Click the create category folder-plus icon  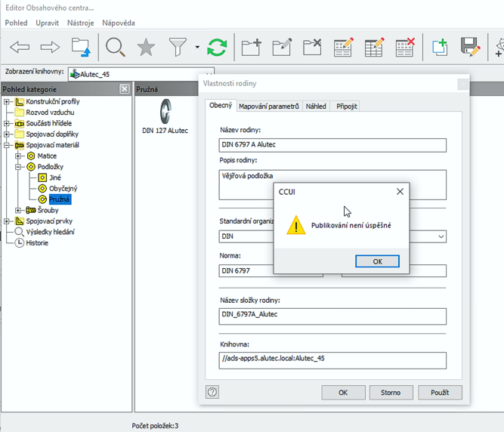coord(251,48)
